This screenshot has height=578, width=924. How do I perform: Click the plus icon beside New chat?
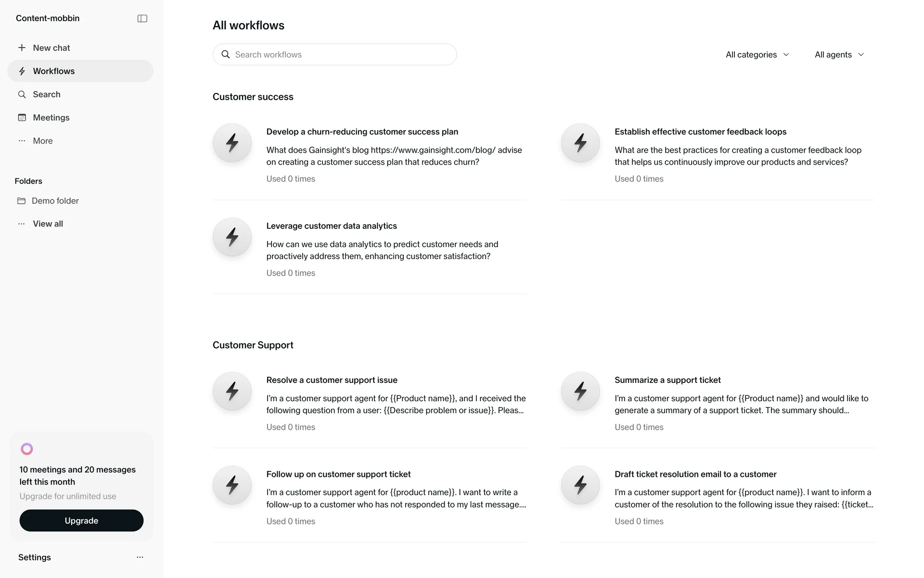[22, 48]
